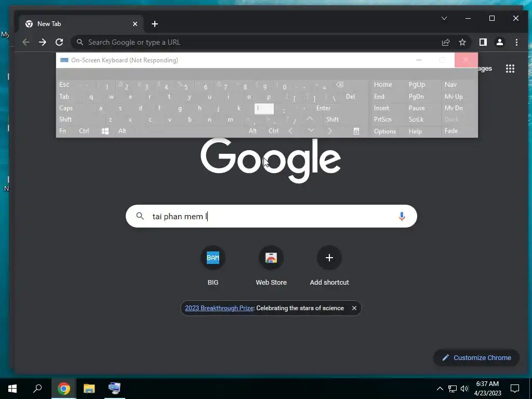Click the Home key on On-Screen Keyboard
Screen dimensions: 532x399
(383, 85)
